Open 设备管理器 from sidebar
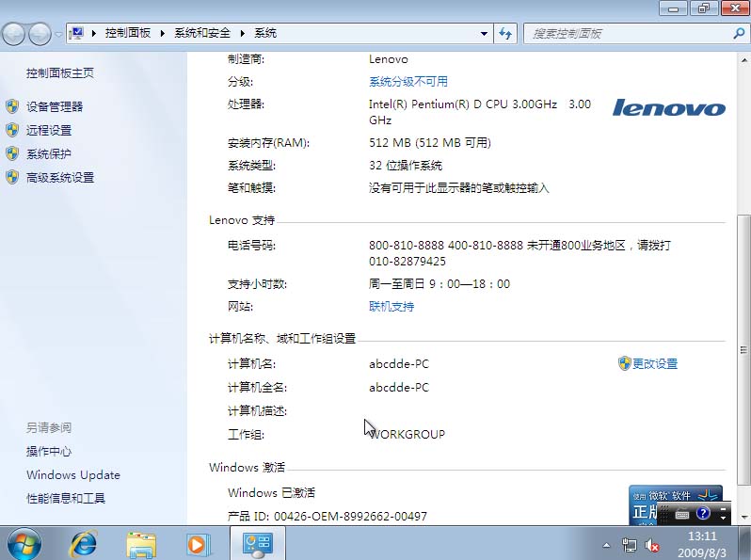 coord(55,106)
